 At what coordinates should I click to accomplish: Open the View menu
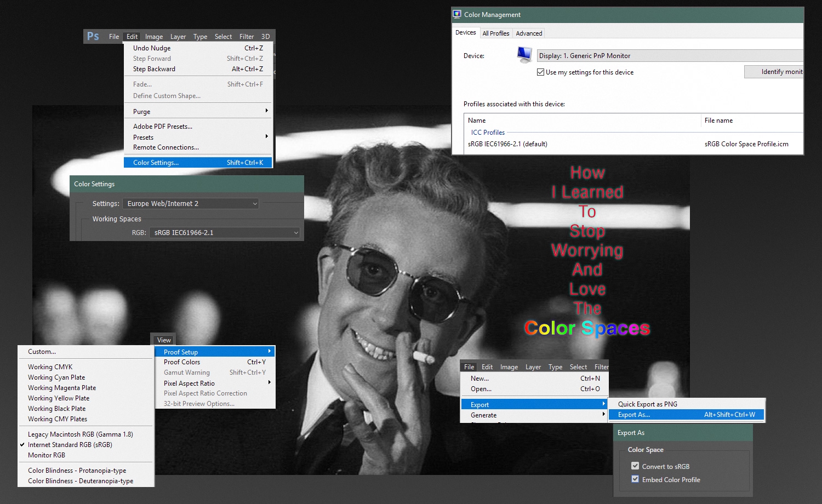pos(164,340)
